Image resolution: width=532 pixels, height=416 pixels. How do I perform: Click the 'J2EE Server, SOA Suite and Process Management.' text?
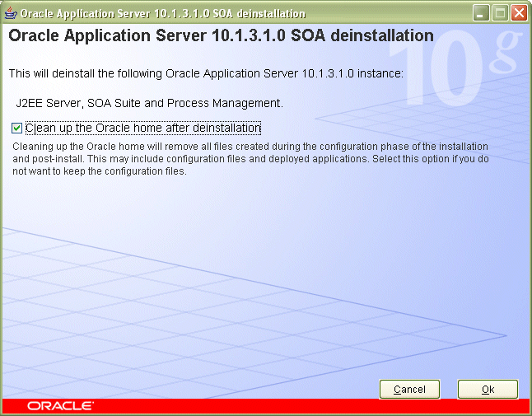(149, 103)
